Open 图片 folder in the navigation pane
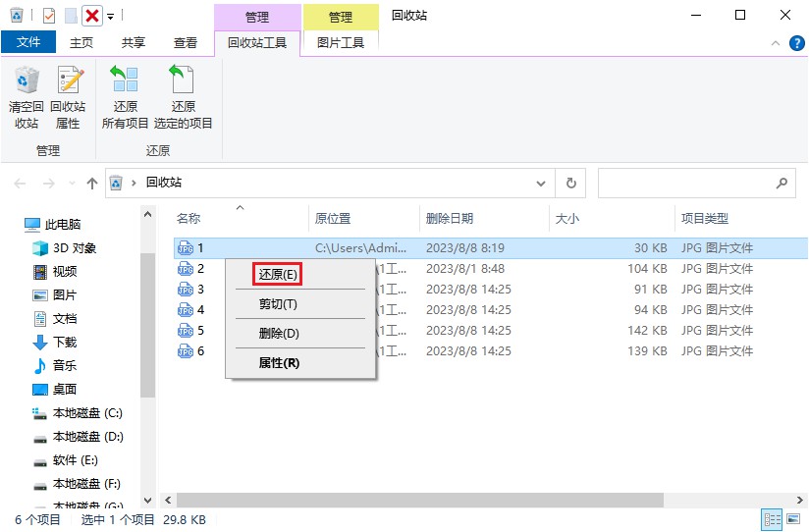Image resolution: width=809 pixels, height=532 pixels. (x=55, y=295)
